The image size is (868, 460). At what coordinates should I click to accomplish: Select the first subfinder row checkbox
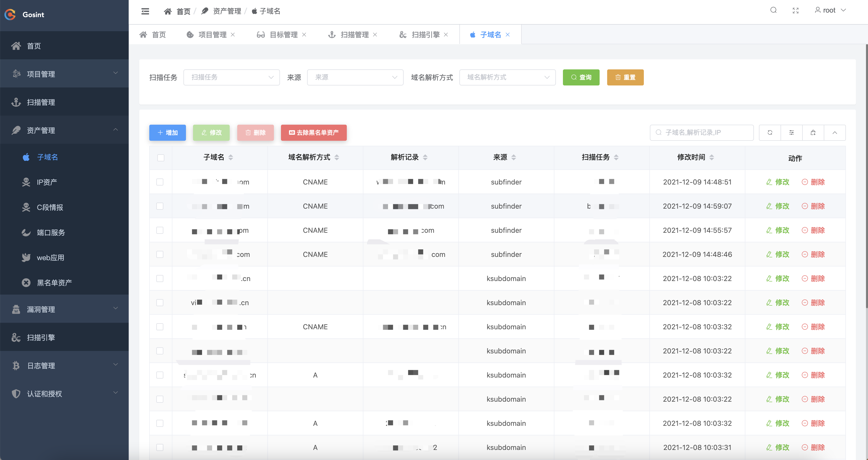click(160, 182)
